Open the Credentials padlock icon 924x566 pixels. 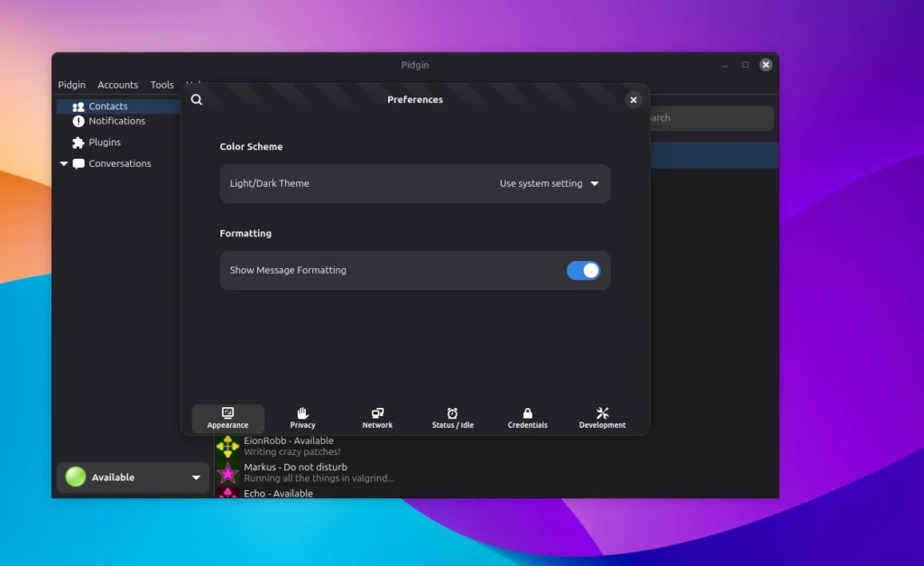527,415
